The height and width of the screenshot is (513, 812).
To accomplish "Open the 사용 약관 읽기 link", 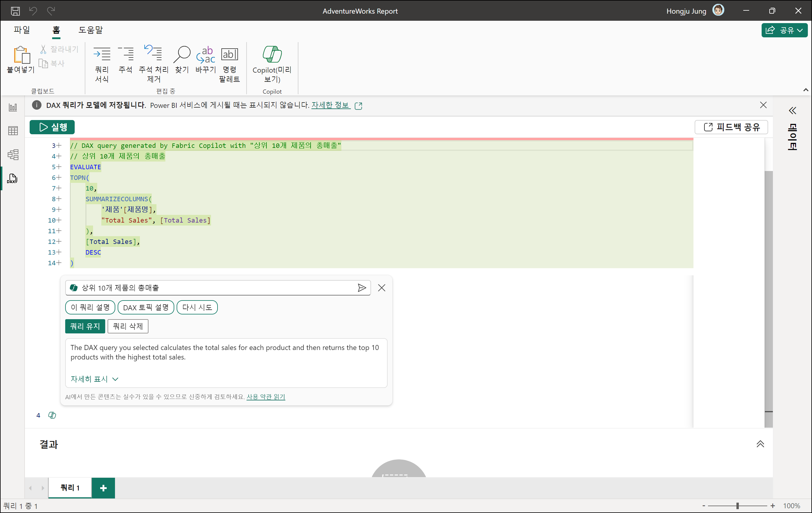I will [x=266, y=397].
